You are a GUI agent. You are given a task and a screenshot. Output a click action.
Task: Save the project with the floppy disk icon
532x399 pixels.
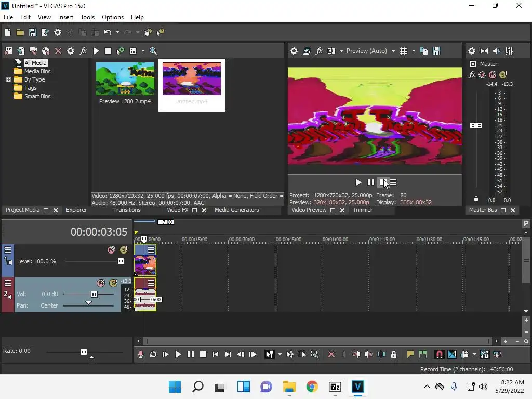click(x=33, y=32)
